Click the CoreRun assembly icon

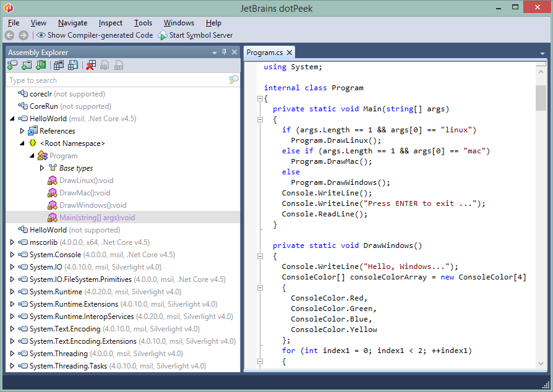coord(23,106)
